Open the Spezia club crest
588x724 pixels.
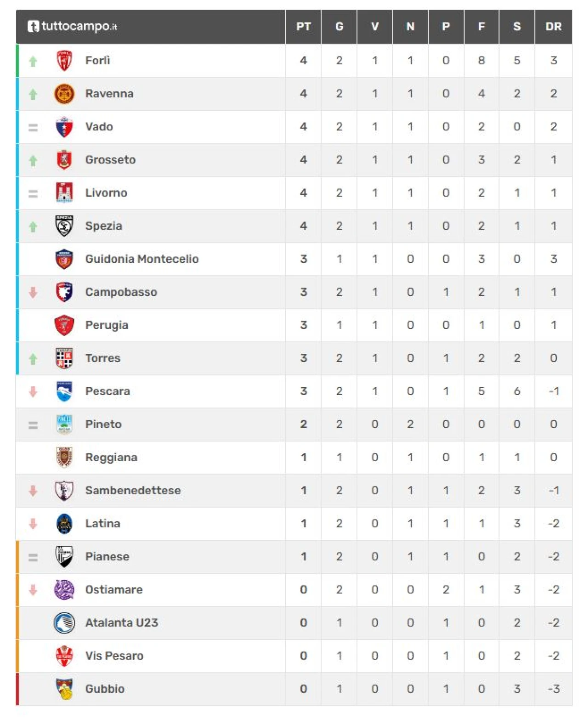[x=64, y=226]
